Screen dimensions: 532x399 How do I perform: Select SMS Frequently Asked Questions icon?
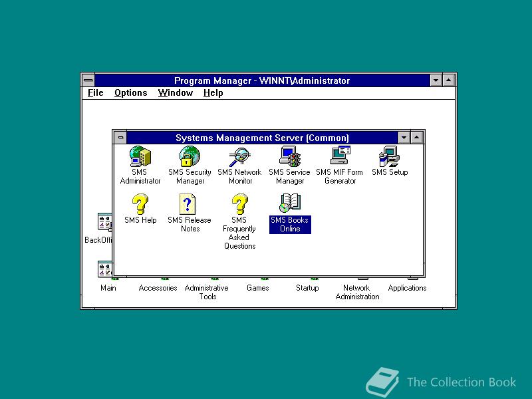[239, 204]
